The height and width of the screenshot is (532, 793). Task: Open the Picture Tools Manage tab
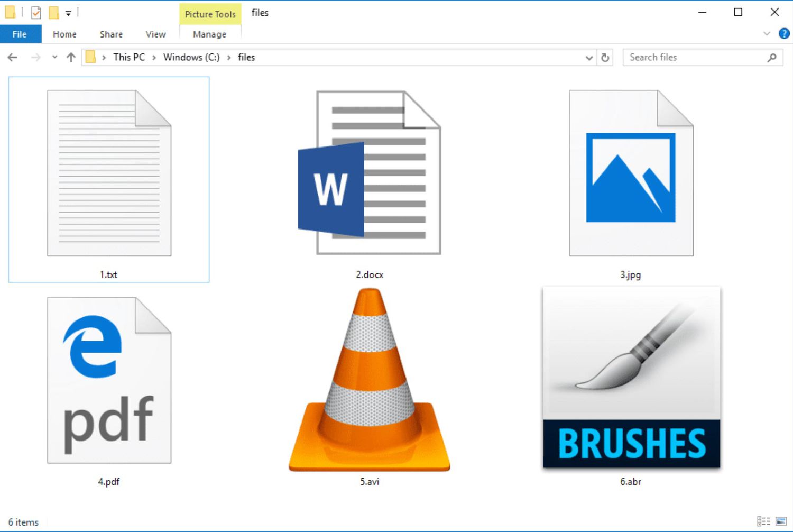click(x=209, y=34)
